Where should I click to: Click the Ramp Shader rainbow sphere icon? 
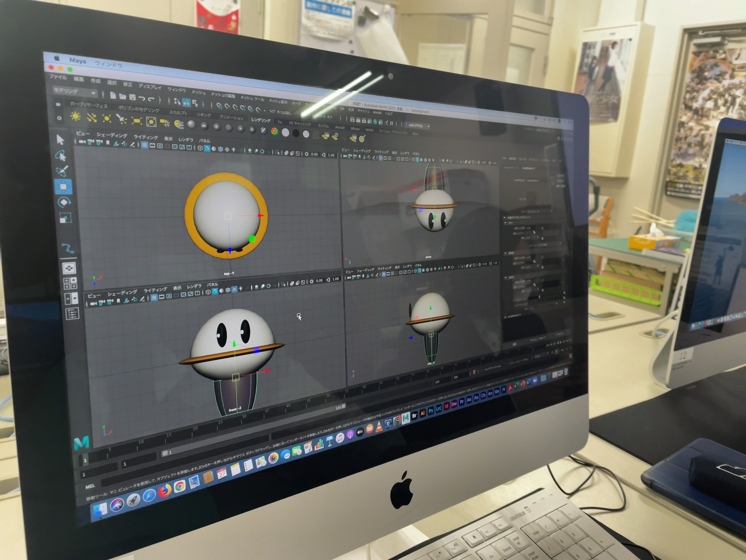pyautogui.click(x=274, y=131)
